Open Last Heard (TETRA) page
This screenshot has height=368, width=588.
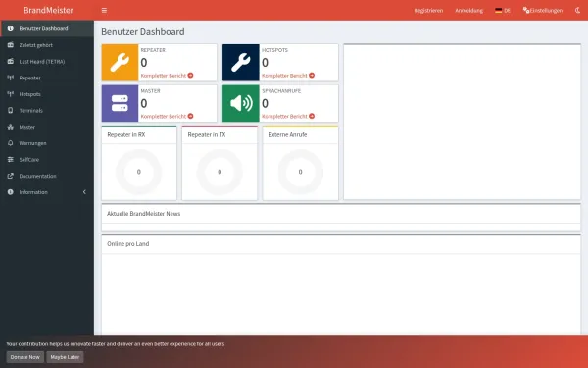coord(47,62)
